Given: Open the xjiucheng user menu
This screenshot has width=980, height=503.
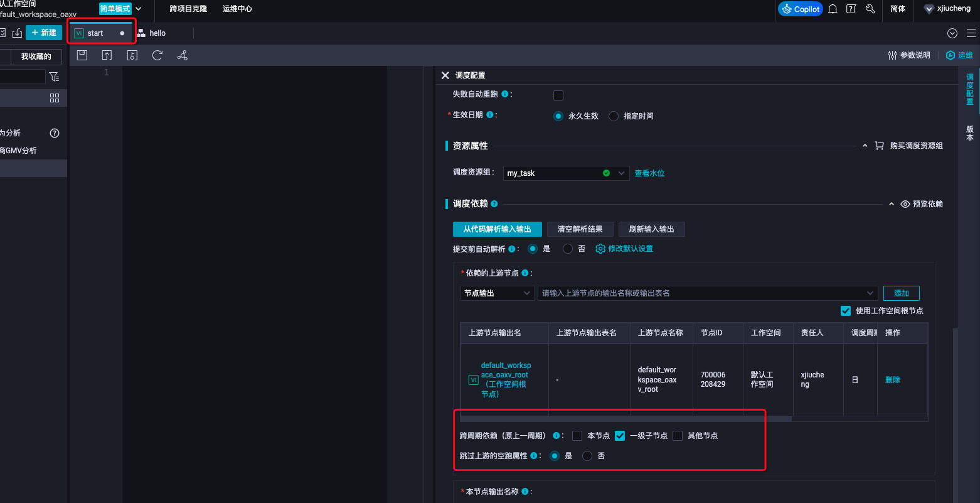Looking at the screenshot, I should (947, 9).
